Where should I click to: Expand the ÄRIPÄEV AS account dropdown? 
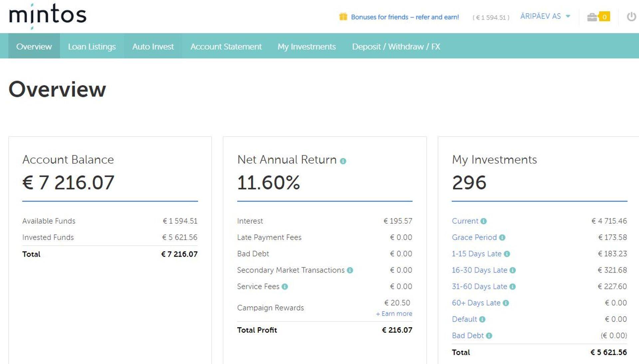tap(545, 16)
